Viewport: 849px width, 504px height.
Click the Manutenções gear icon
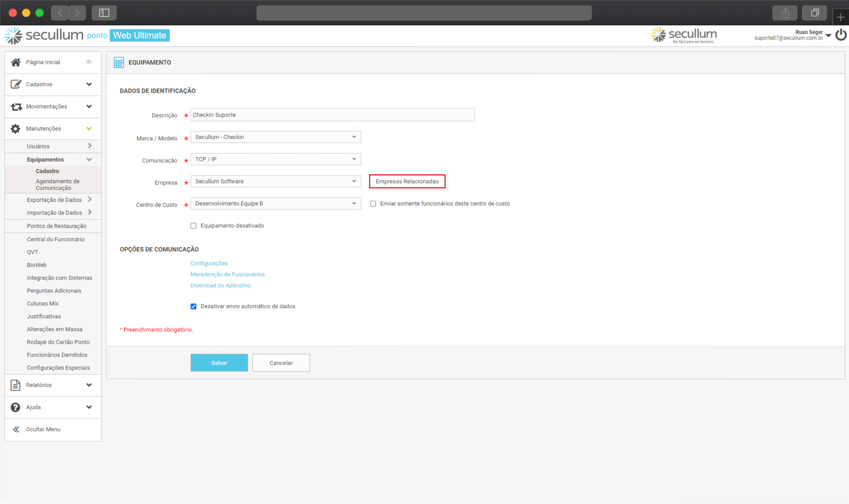click(15, 129)
